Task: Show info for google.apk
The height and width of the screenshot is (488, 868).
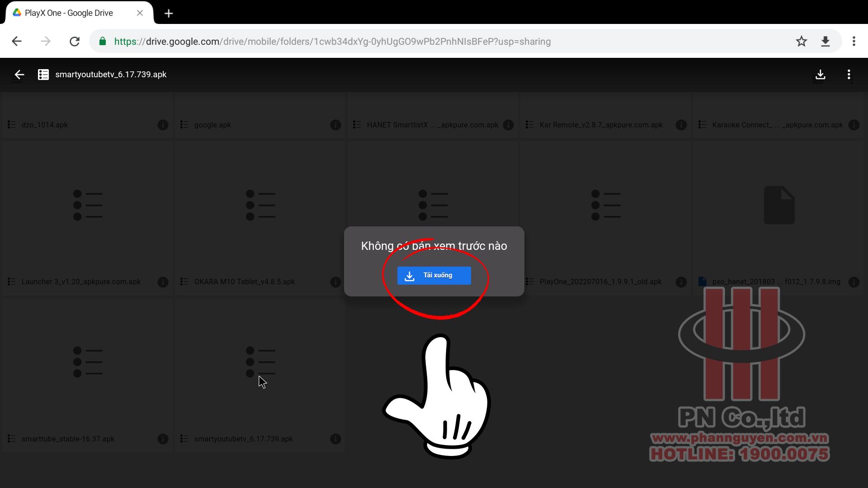Action: coord(335,125)
